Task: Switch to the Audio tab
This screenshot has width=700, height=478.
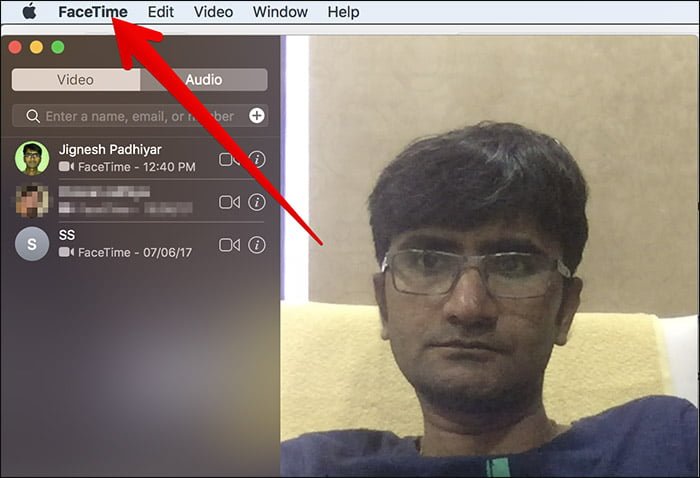Action: tap(204, 80)
